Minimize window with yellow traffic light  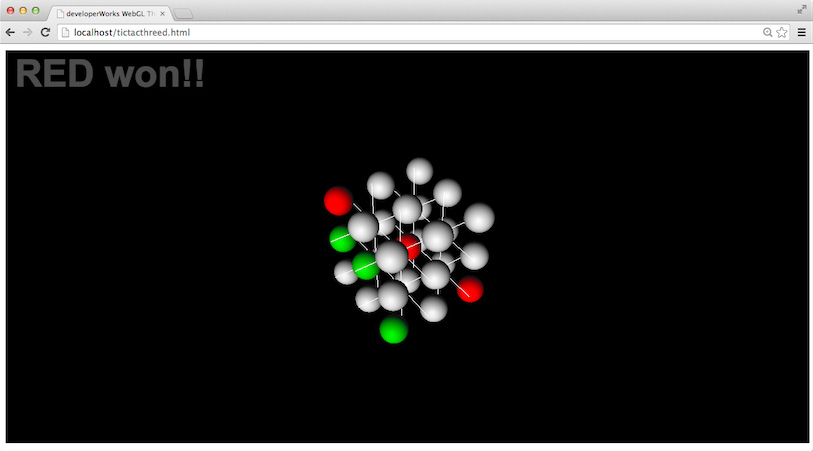(x=23, y=10)
